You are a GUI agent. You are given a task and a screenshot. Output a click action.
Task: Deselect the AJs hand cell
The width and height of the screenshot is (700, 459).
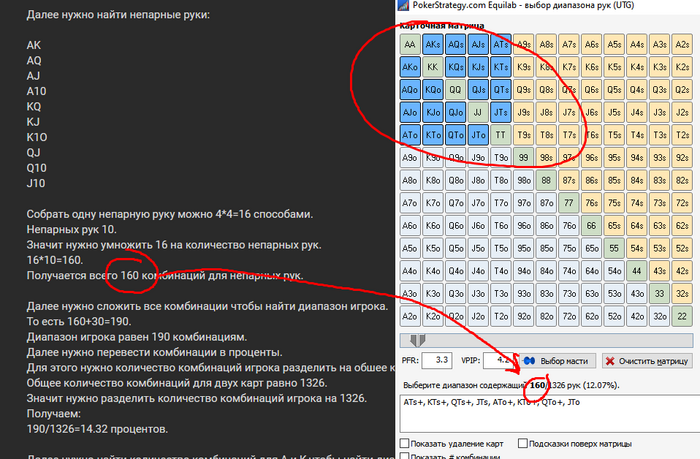pyautogui.click(x=478, y=44)
